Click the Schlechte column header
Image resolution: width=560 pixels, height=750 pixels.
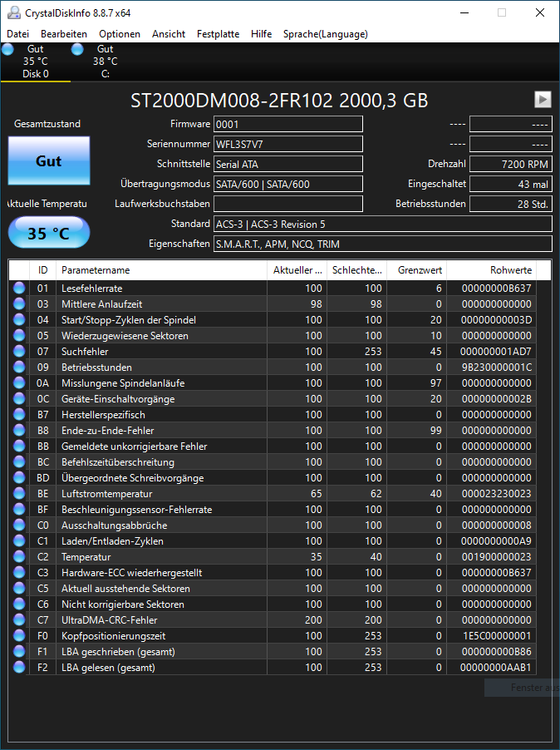click(x=357, y=270)
